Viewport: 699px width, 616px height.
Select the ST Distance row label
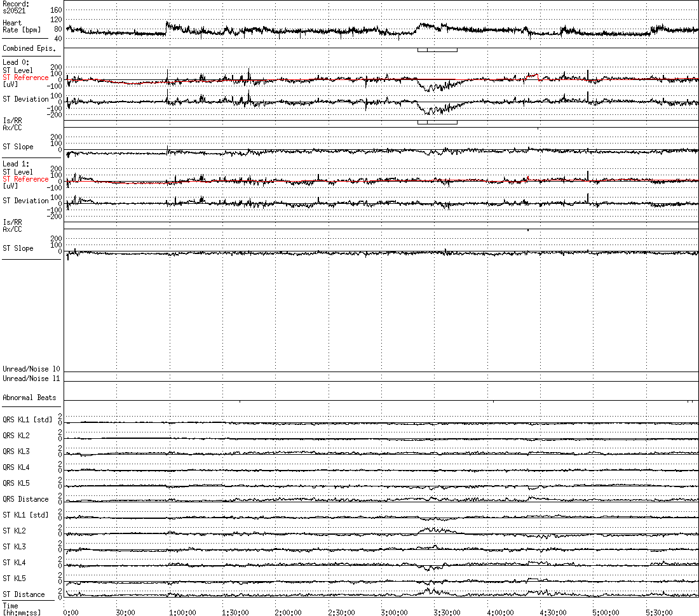point(24,594)
